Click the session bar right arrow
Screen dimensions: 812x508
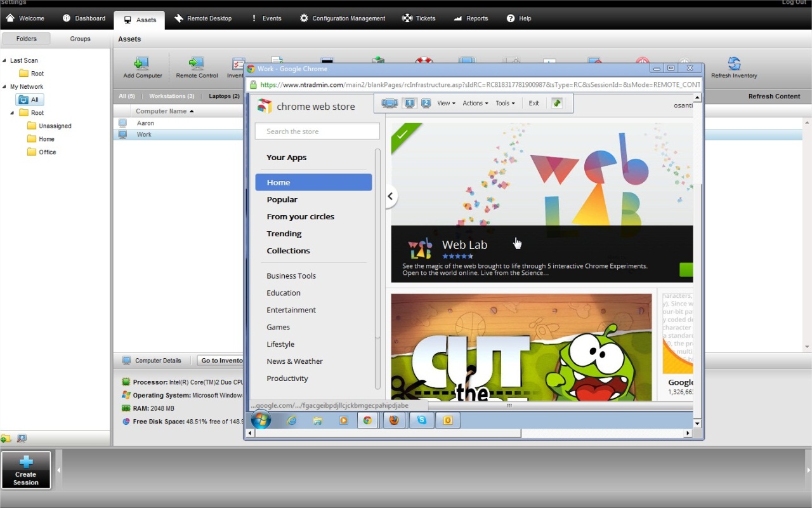[808, 470]
